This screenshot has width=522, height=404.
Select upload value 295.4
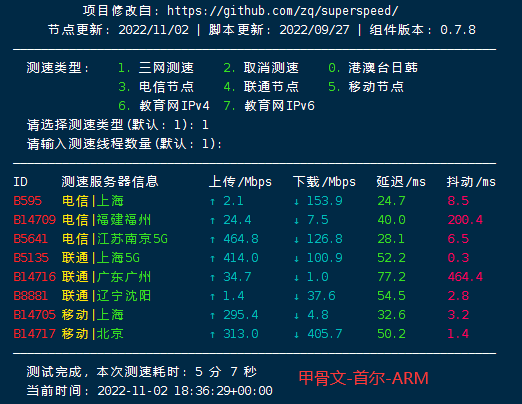(x=241, y=315)
